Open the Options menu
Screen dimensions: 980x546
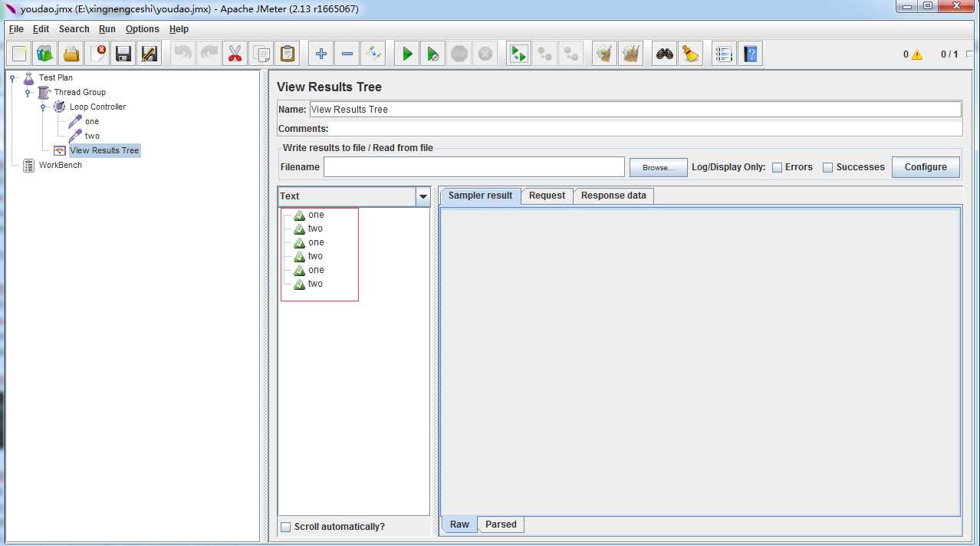[x=142, y=29]
